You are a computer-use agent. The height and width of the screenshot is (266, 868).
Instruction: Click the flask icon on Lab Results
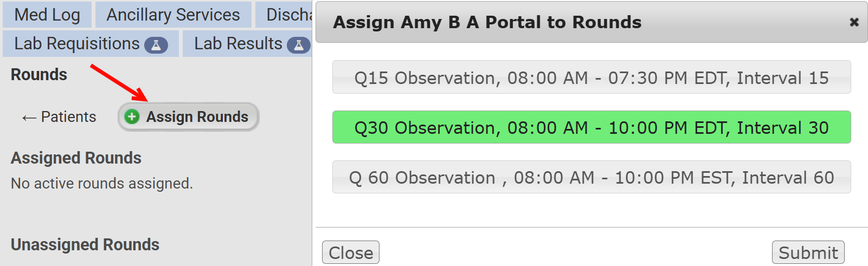tap(298, 45)
